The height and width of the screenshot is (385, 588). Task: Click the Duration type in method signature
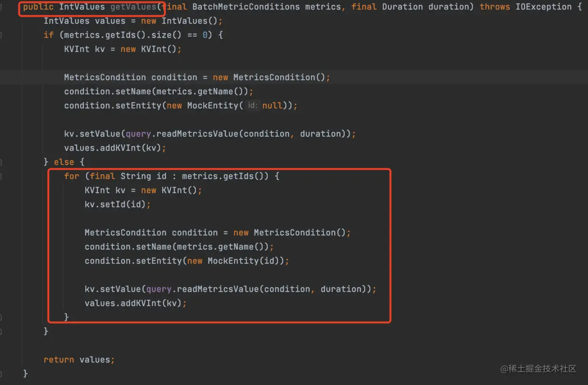pyautogui.click(x=403, y=7)
